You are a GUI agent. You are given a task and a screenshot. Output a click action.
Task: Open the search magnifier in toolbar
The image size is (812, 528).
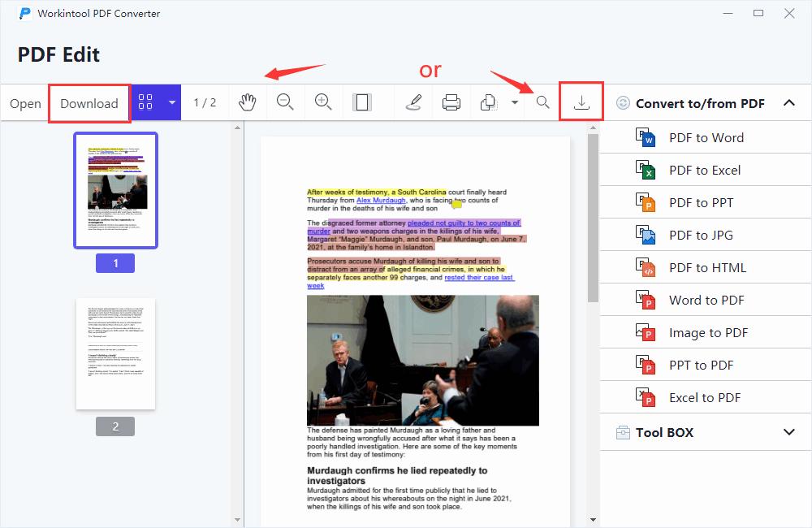point(542,102)
